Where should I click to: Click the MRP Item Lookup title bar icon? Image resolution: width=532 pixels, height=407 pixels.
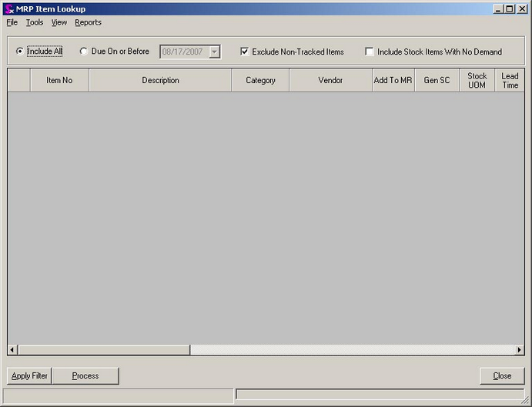[x=8, y=9]
